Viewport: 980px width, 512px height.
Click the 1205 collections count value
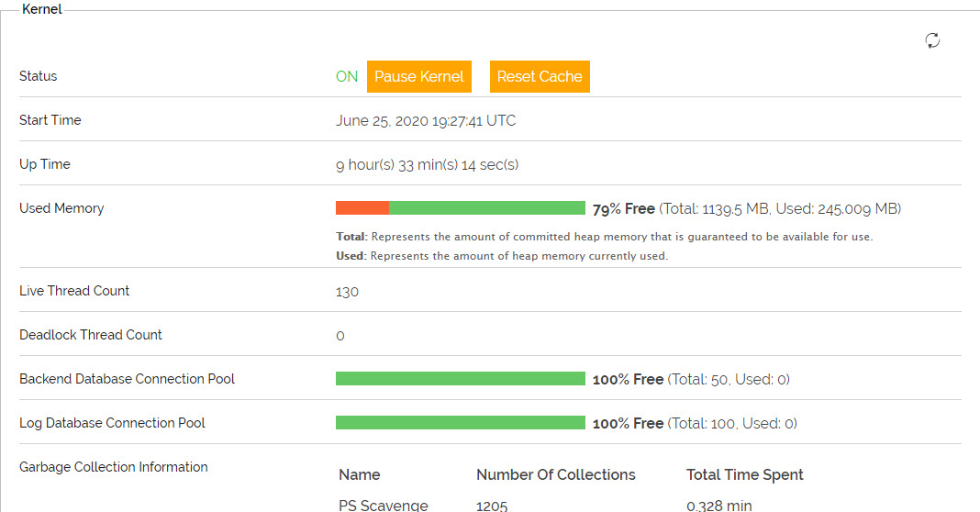[492, 505]
